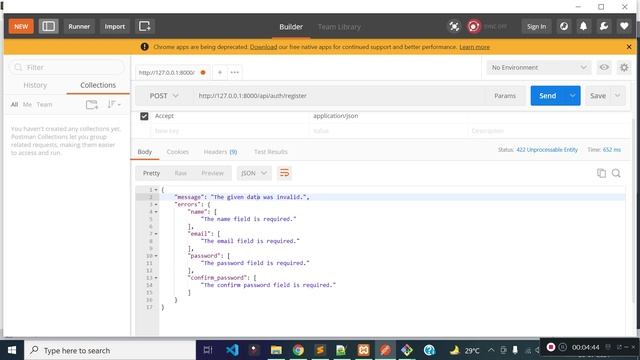
Task: Switch to Pretty response view
Action: (x=151, y=173)
